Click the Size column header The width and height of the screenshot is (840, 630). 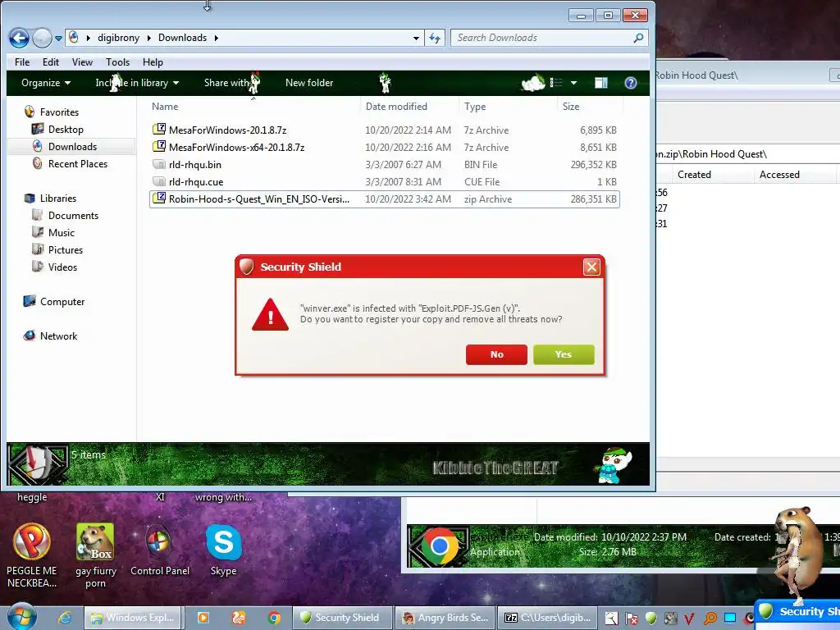571,106
